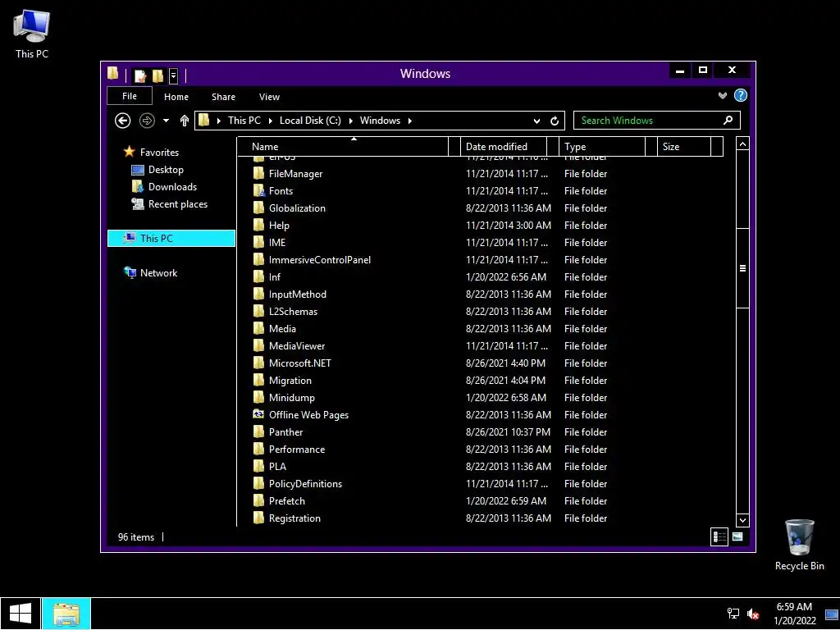Image resolution: width=840 pixels, height=630 pixels.
Task: Open the This PC desktop icon
Action: (32, 34)
